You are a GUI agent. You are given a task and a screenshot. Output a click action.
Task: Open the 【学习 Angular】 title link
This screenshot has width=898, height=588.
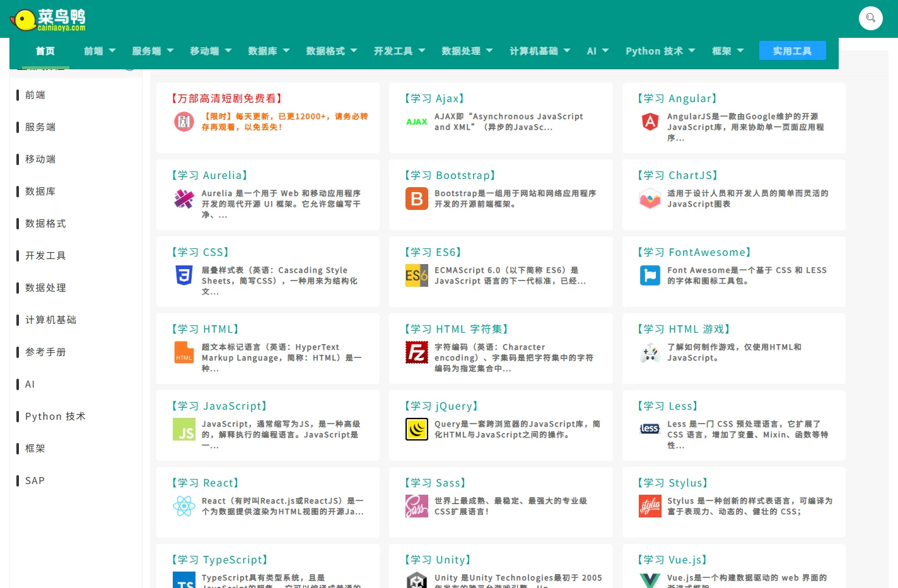[x=677, y=98]
